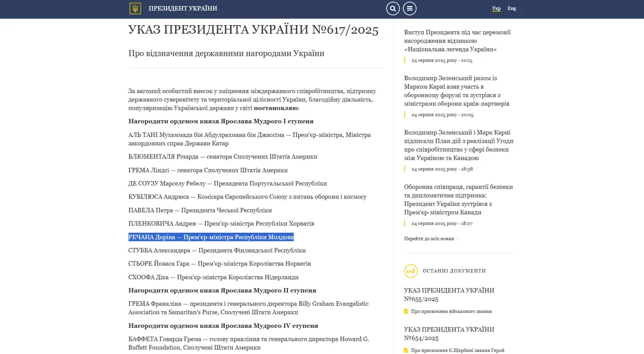Open news 'Оборонна співпраця, гарантії безпеки'

[x=458, y=200]
